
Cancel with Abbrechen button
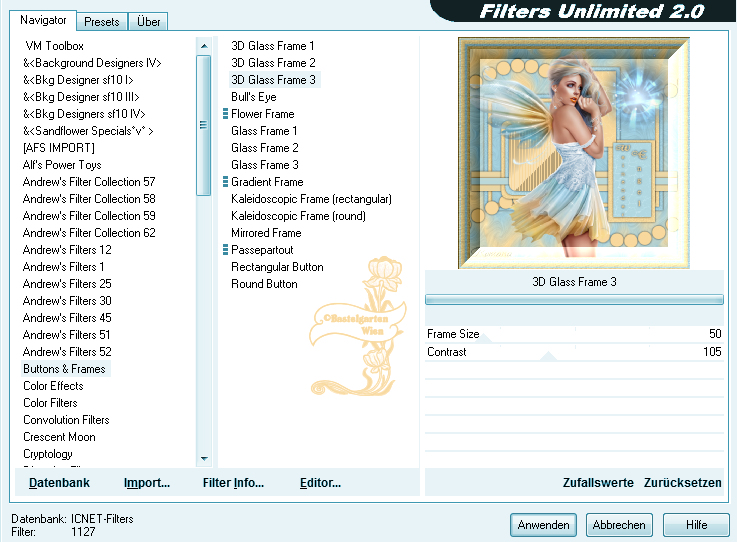(619, 525)
